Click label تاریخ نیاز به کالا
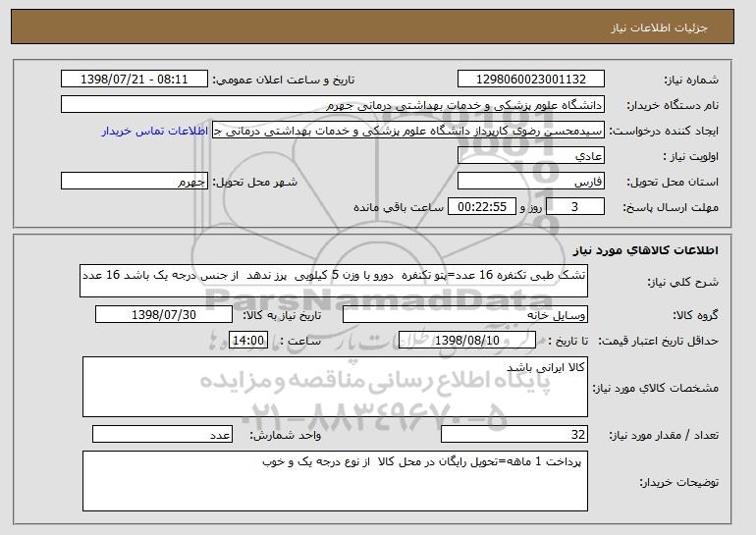The image size is (756, 535). (282, 315)
